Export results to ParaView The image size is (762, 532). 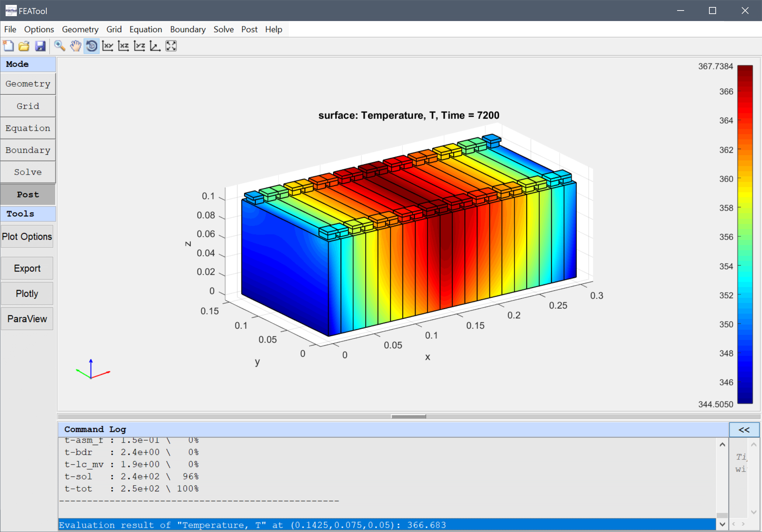coord(27,318)
